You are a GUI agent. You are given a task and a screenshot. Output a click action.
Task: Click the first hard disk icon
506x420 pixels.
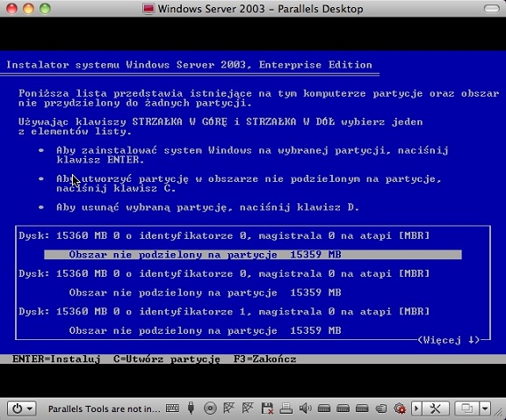(x=324, y=409)
